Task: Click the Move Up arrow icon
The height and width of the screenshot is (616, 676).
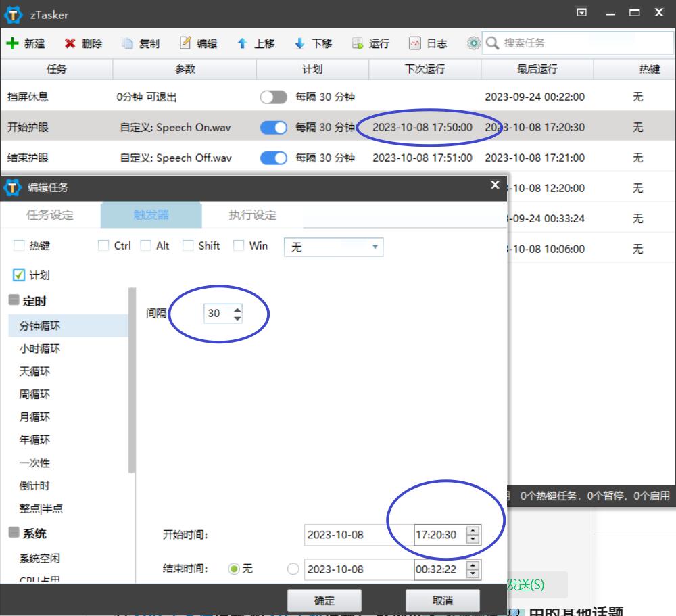Action: click(242, 43)
